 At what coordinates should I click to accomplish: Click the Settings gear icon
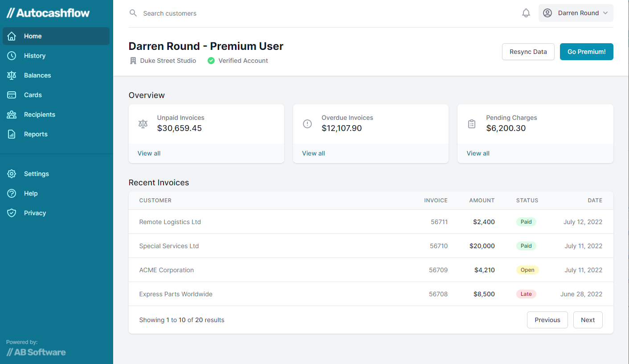pyautogui.click(x=12, y=174)
